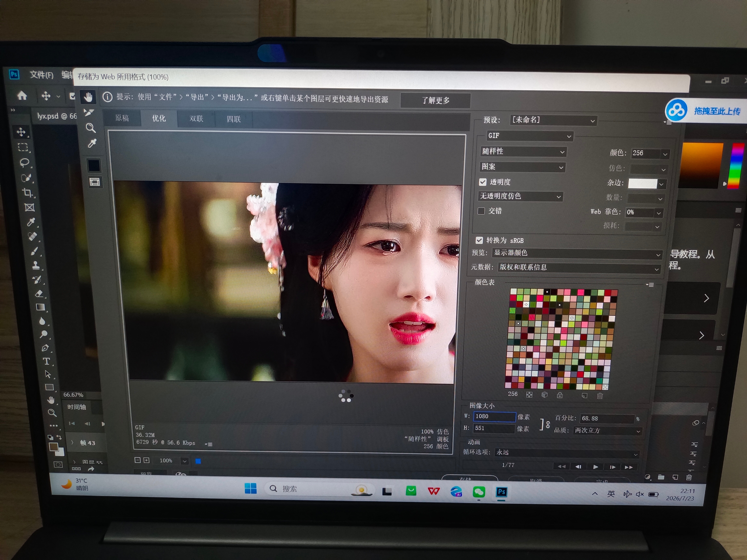Click the 了解更多 learn more button
747x560 pixels.
435,100
